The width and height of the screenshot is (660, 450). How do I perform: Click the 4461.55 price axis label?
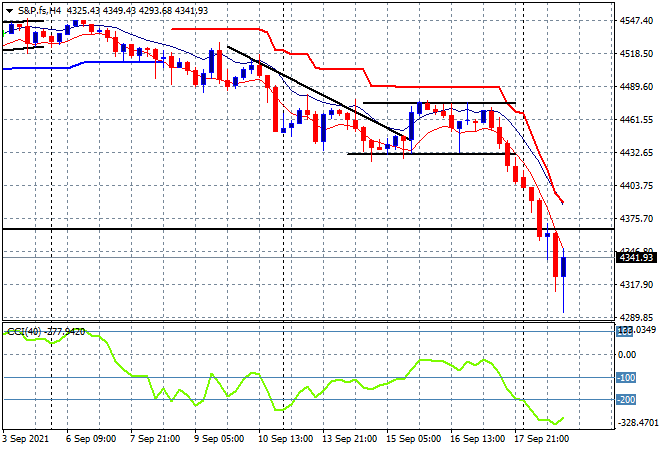coord(636,120)
